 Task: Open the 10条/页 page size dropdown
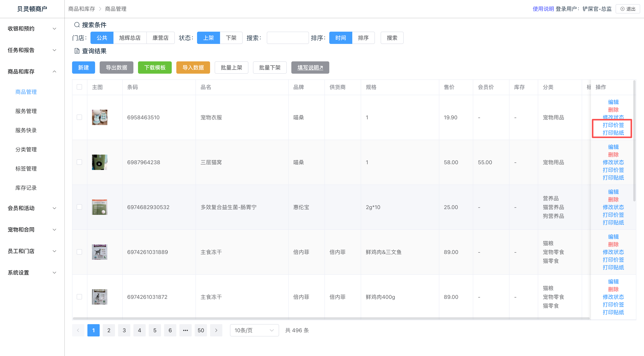254,330
